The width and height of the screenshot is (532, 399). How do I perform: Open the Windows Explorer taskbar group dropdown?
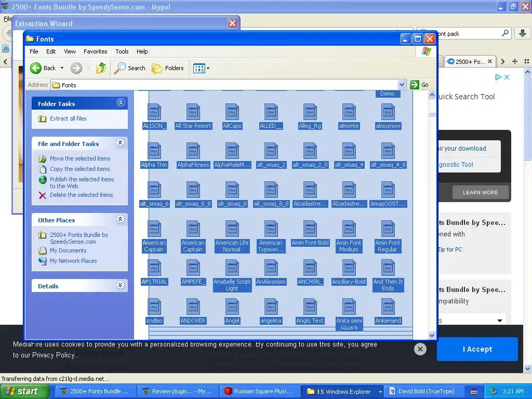(x=380, y=392)
